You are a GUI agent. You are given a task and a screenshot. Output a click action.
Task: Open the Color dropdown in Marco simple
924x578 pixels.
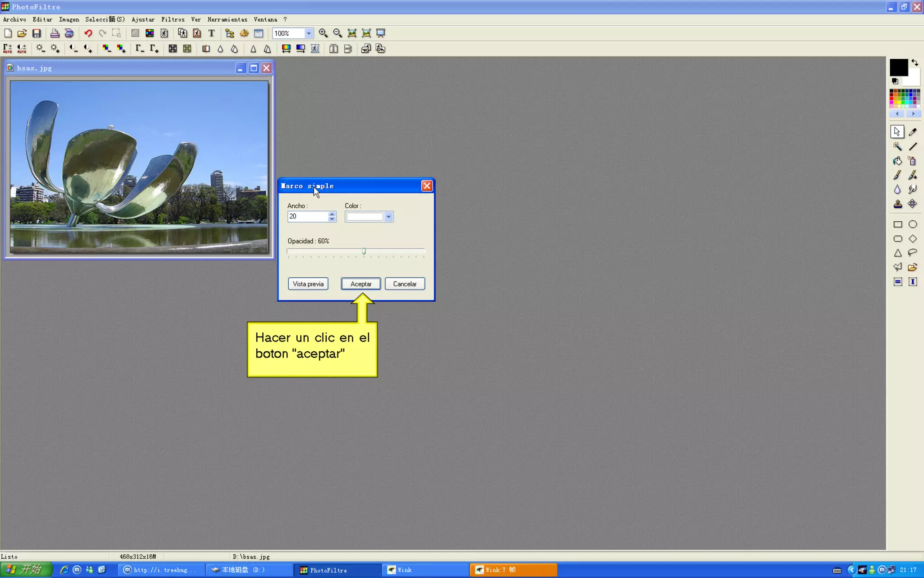pyautogui.click(x=388, y=217)
